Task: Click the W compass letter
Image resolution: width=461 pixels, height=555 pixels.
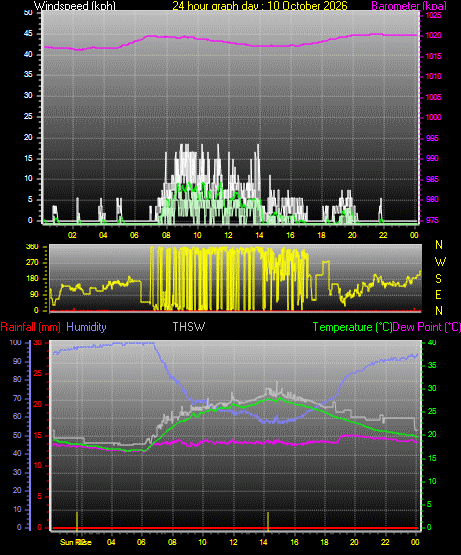Action: click(x=440, y=262)
